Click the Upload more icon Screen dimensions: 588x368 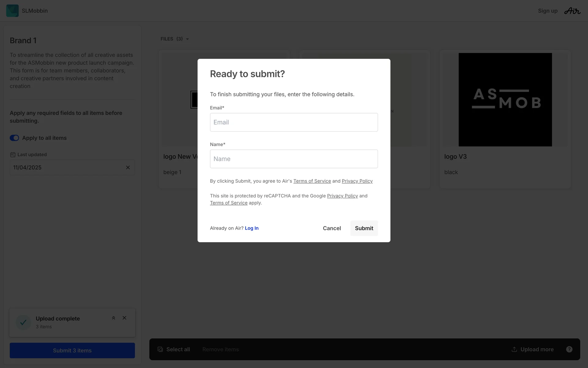(514, 349)
